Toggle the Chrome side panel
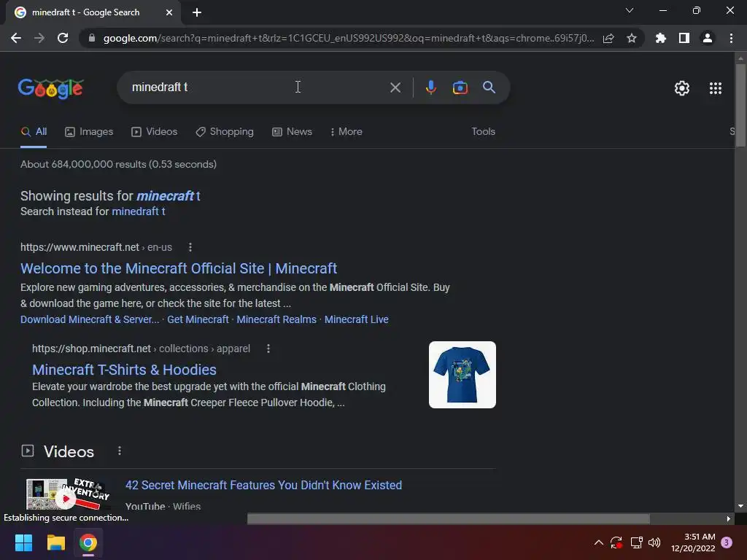Image resolution: width=747 pixels, height=560 pixels. tap(684, 38)
